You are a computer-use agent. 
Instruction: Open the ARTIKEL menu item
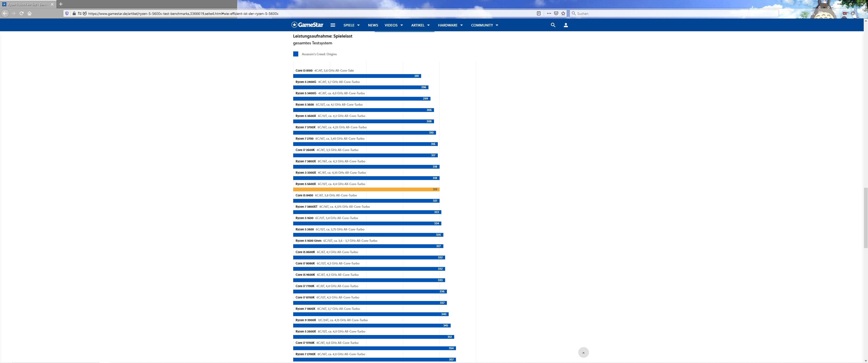(x=420, y=25)
